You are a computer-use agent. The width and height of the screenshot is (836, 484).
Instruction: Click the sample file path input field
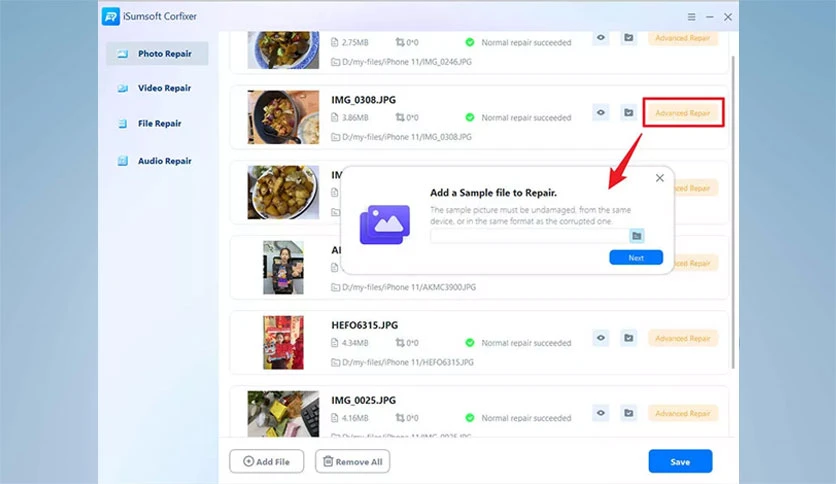(529, 236)
